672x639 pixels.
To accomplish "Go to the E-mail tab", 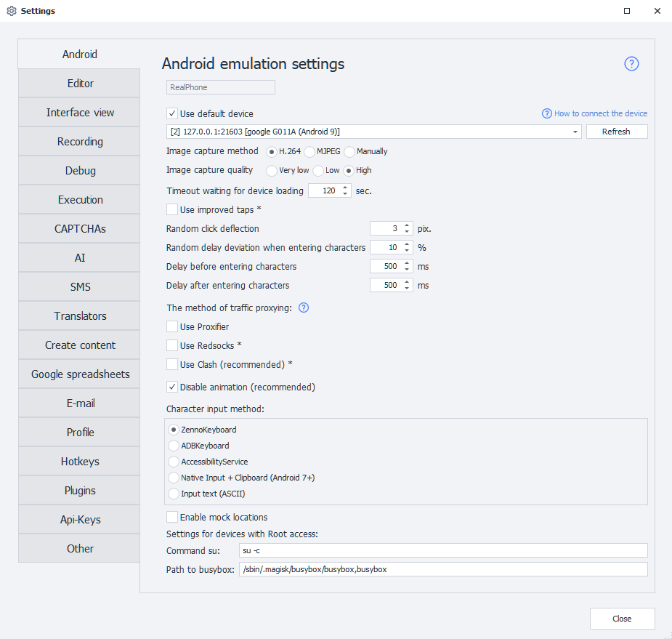I will click(x=80, y=403).
